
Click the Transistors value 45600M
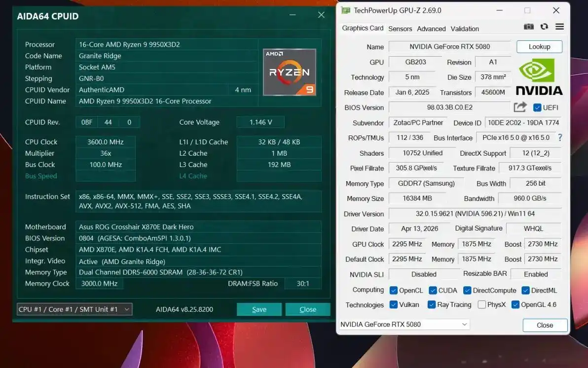coord(493,92)
